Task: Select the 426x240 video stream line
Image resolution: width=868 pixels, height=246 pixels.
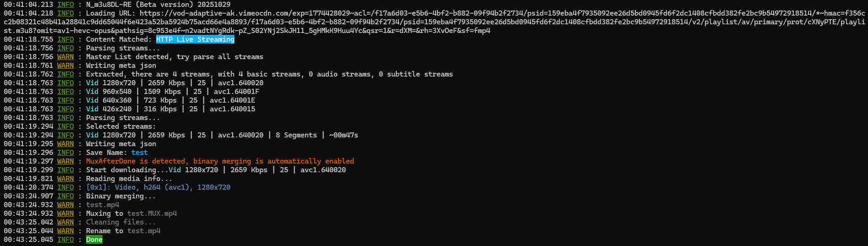Action: tap(170, 109)
